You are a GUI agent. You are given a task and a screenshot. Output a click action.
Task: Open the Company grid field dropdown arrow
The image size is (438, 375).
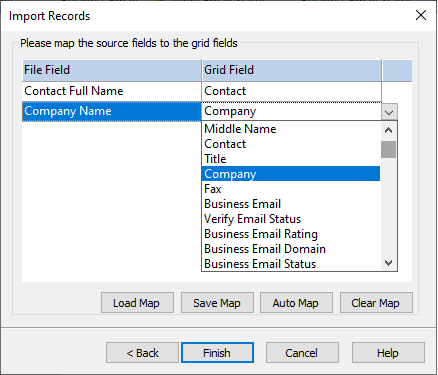pyautogui.click(x=389, y=112)
